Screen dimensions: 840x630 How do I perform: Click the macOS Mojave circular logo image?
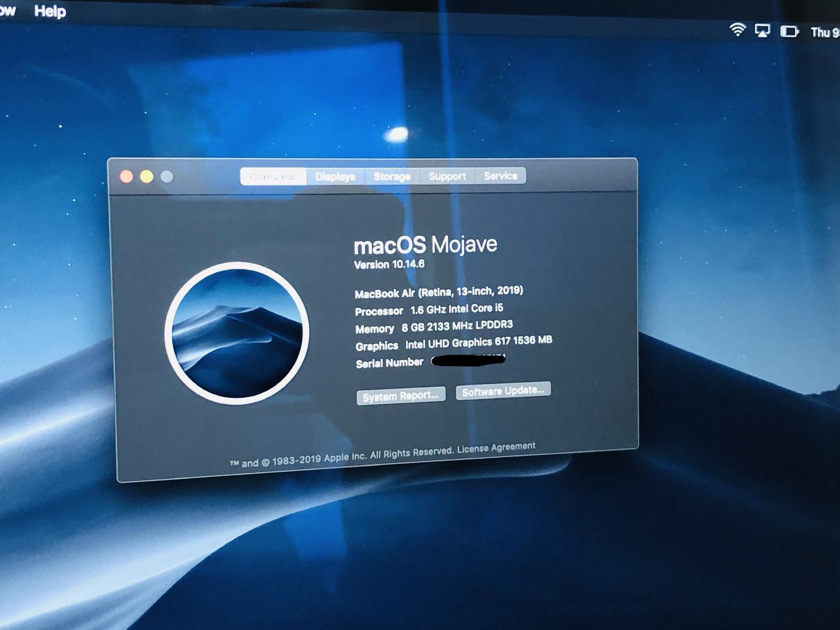(x=237, y=333)
